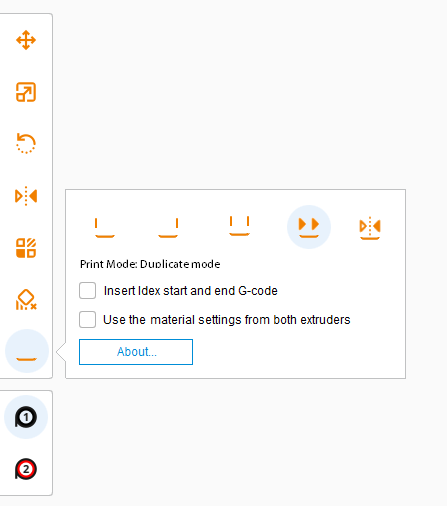Screen dimensions: 447x506
Task: Choose left extruder only print mode
Action: point(105,227)
